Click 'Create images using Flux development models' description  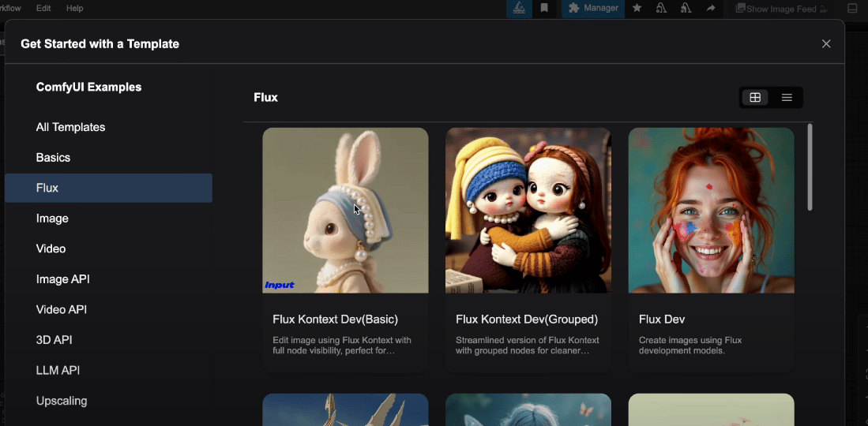[x=690, y=346]
